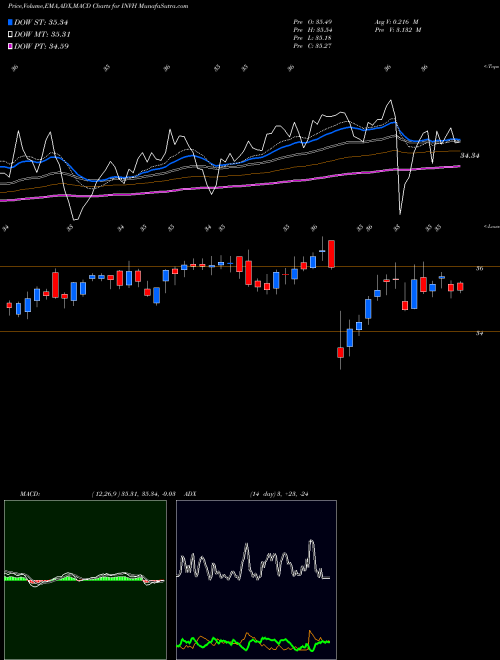Click the '<Lows' marker label

tap(491, 226)
